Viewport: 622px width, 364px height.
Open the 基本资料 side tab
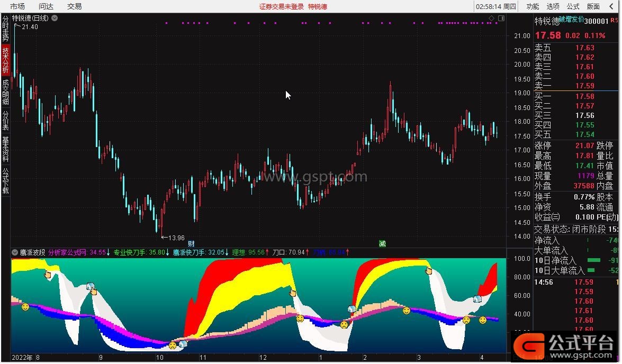[x=5, y=150]
